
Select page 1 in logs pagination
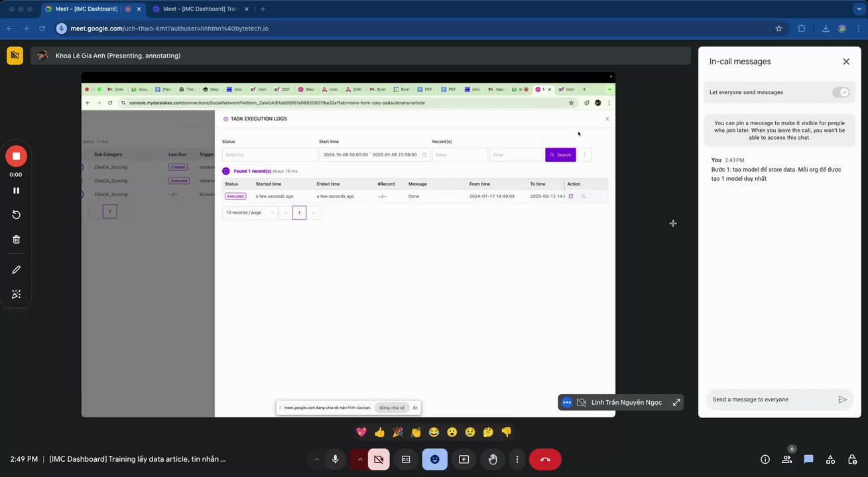[x=299, y=213]
